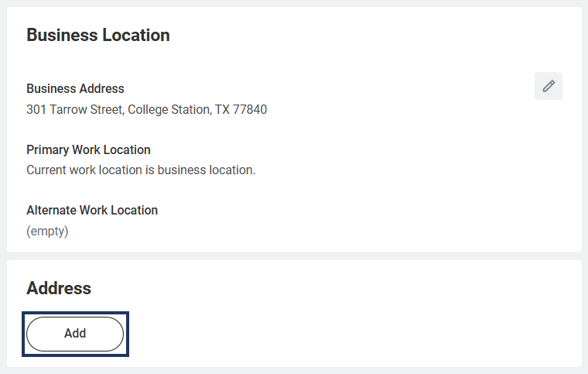Click the pencil edit icon
This screenshot has height=374, width=588.
pyautogui.click(x=549, y=86)
